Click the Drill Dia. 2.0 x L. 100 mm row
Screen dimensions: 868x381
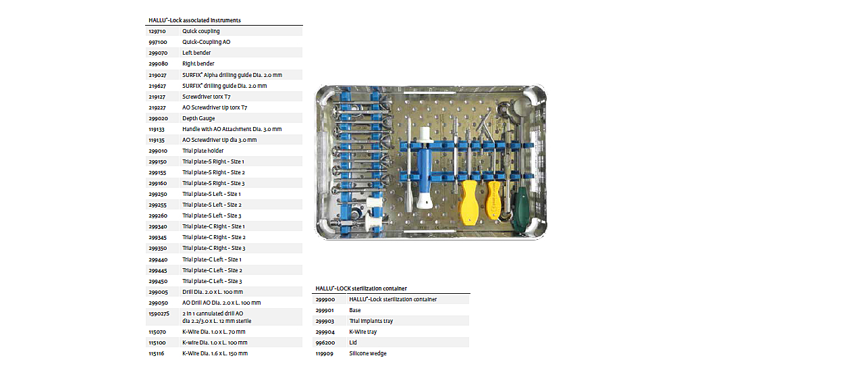224,292
